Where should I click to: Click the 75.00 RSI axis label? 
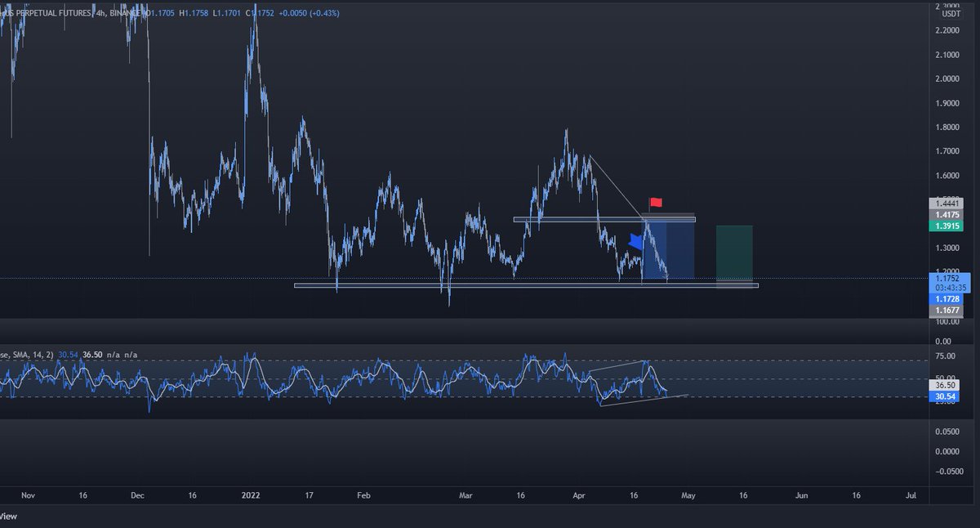[x=947, y=356]
